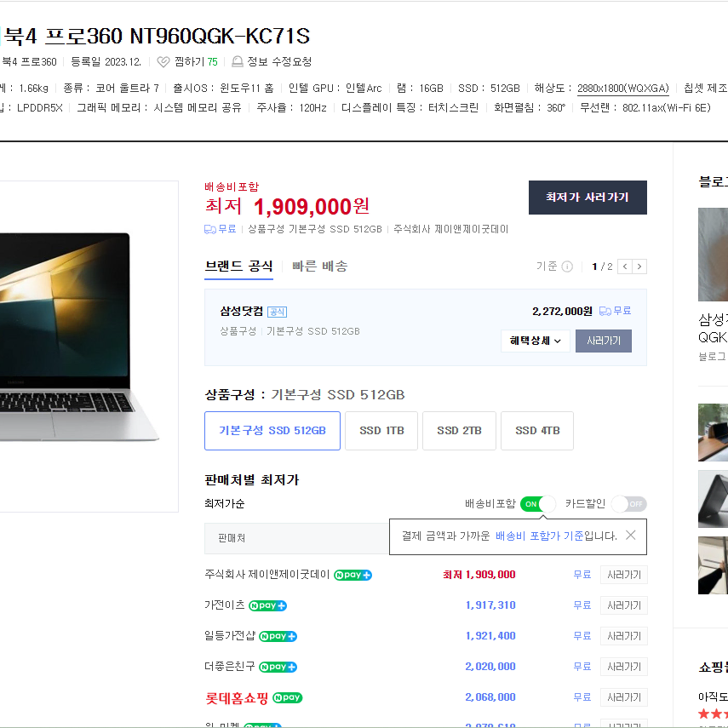Click 사러가기 for 더좋은친구
Image resolution: width=728 pixels, height=728 pixels.
(x=624, y=667)
